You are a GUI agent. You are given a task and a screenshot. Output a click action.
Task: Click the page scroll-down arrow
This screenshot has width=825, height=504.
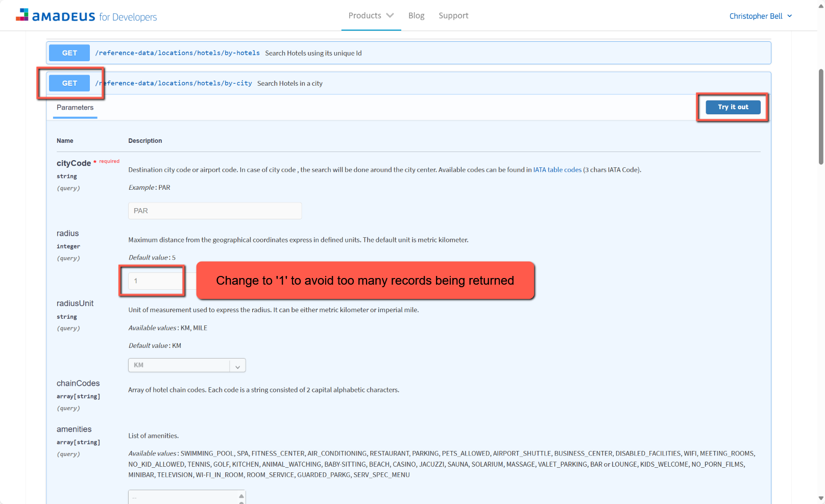tap(821, 498)
